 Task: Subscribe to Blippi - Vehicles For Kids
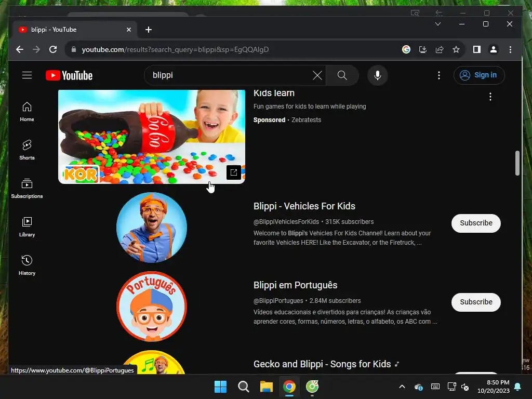(476, 223)
